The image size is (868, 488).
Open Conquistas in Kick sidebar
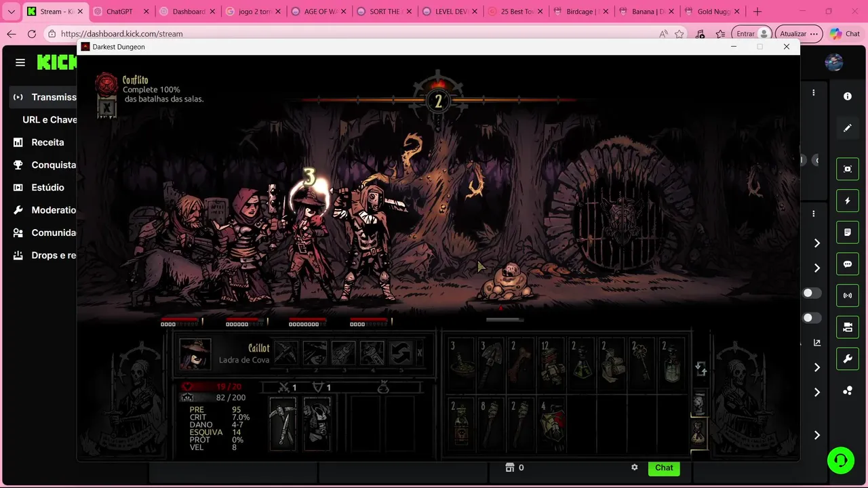(x=44, y=165)
